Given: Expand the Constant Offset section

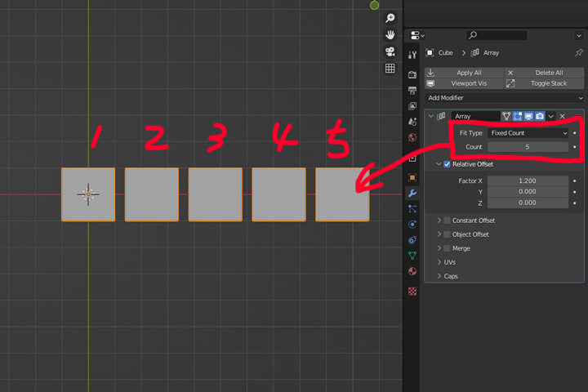Looking at the screenshot, I should tap(439, 220).
